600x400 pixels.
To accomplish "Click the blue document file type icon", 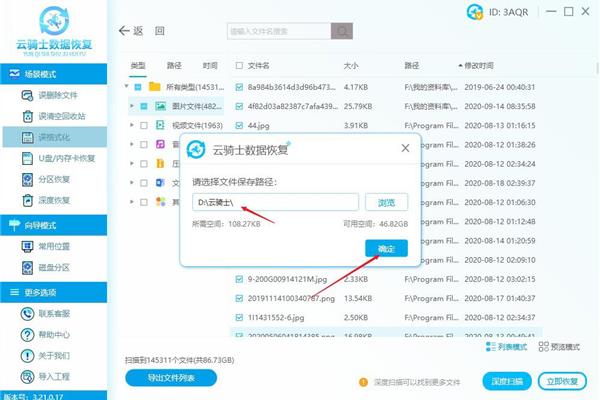I will tap(160, 183).
